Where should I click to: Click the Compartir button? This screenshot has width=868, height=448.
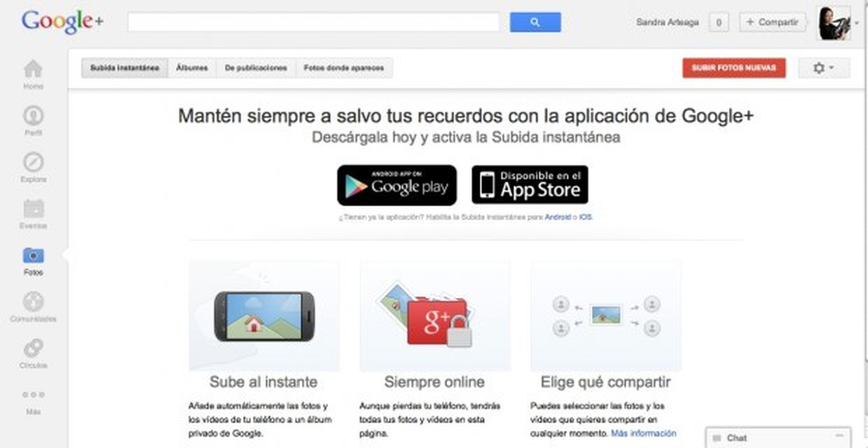[x=772, y=22]
